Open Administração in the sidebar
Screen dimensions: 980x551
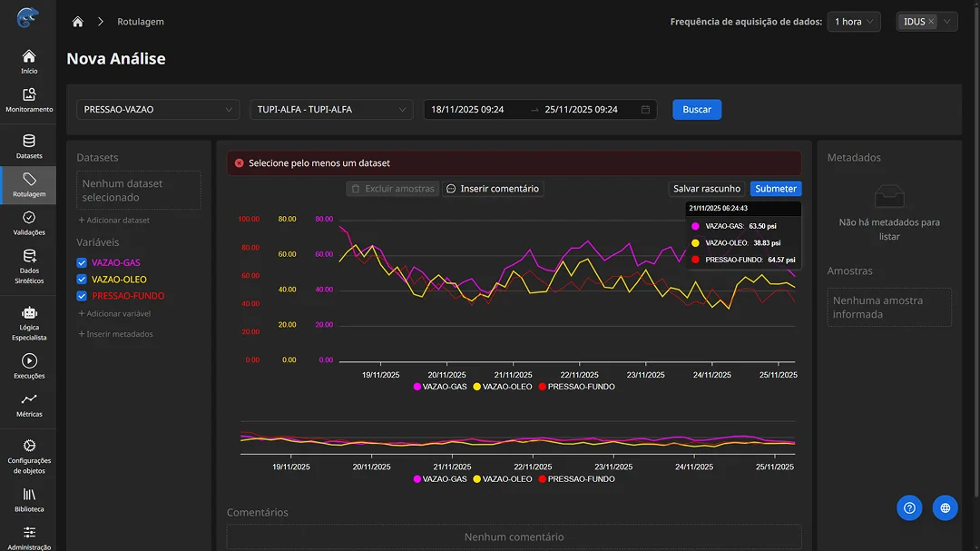[29, 538]
